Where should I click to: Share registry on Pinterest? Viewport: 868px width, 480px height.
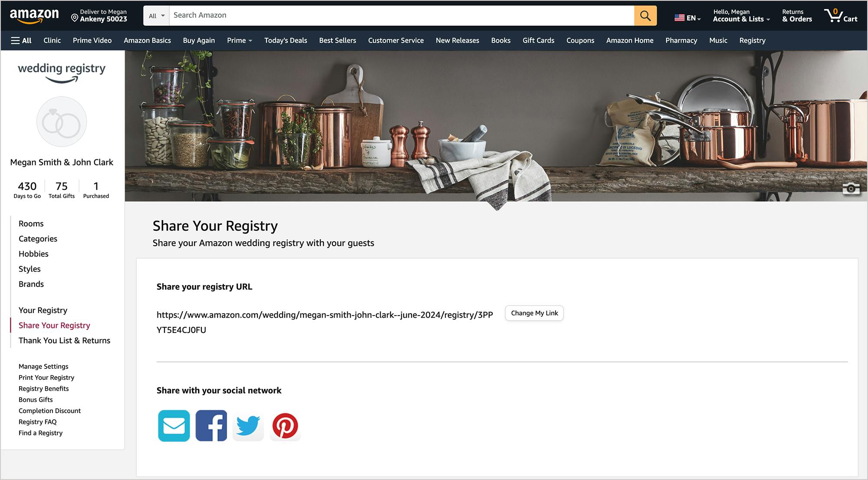(285, 426)
